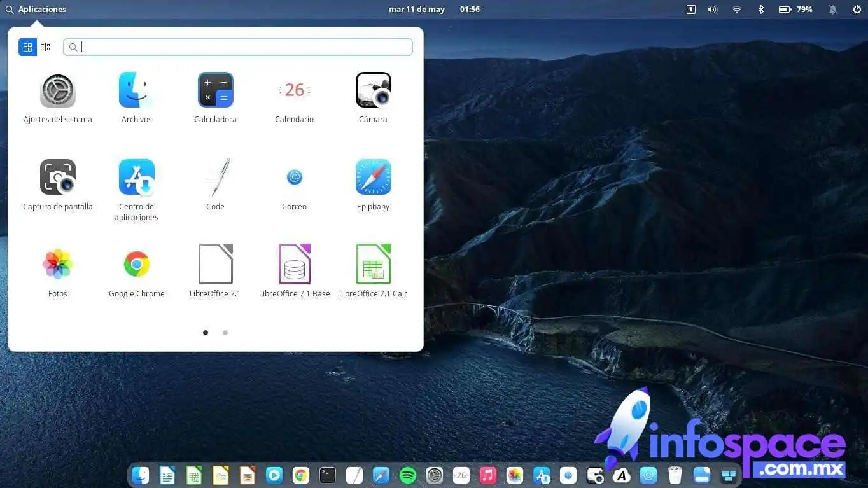868x488 pixels.
Task: Open the Calculadora app in the grid
Action: (x=215, y=90)
